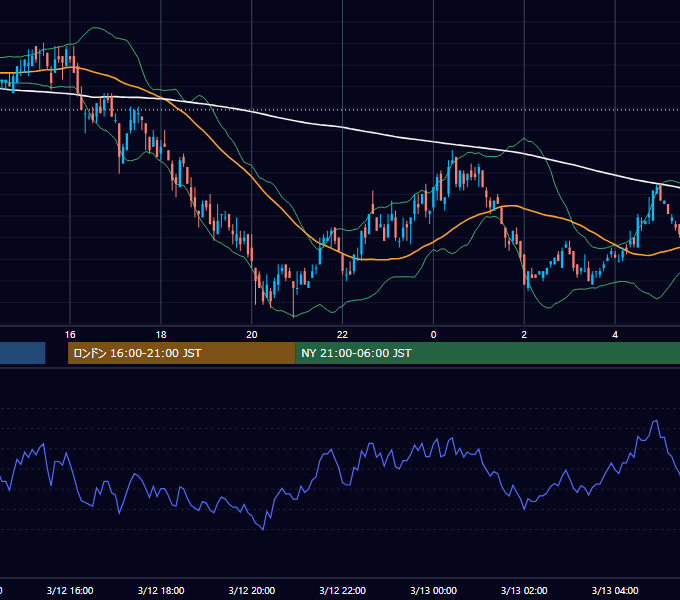Click the NY 21:00-06:00 JST session bar
The width and height of the screenshot is (680, 600).
click(x=487, y=353)
